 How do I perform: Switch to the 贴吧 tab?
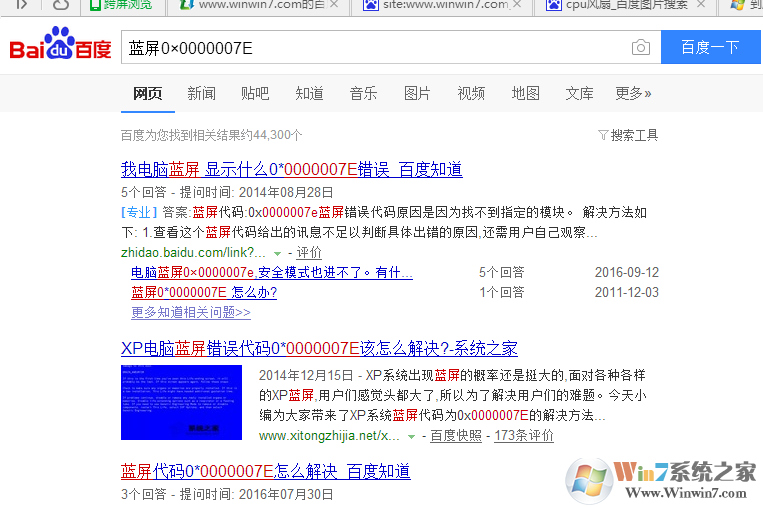[255, 93]
